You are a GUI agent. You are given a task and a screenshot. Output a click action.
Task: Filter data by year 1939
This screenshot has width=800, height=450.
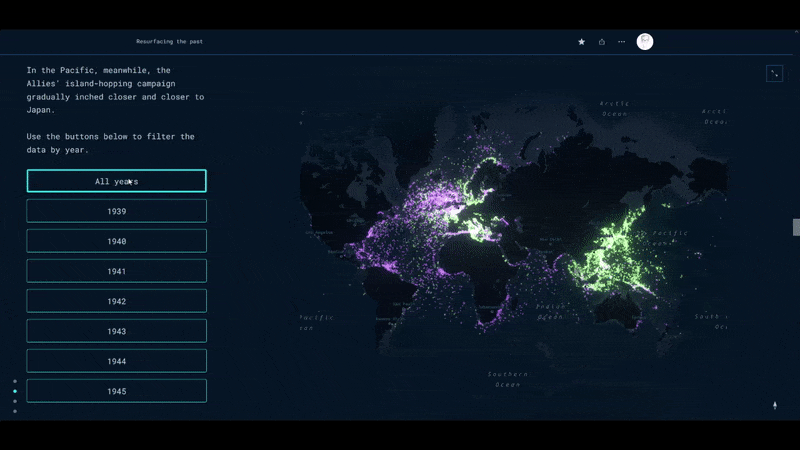117,211
